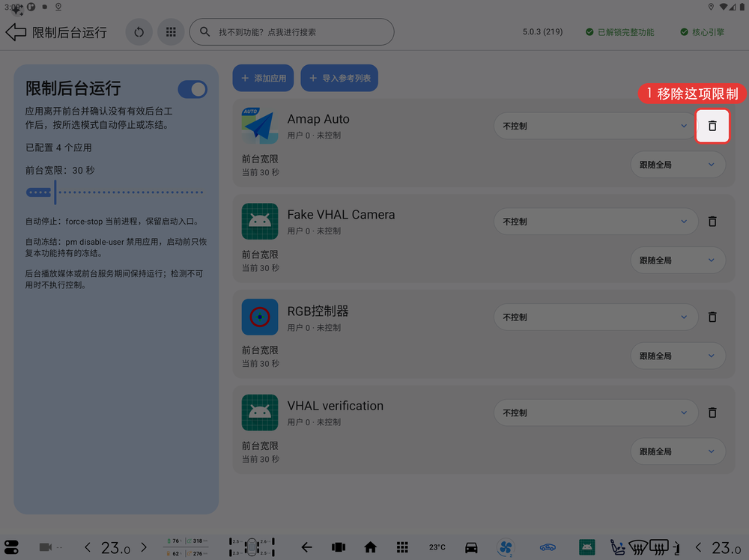Open the seat heating control

(618, 547)
